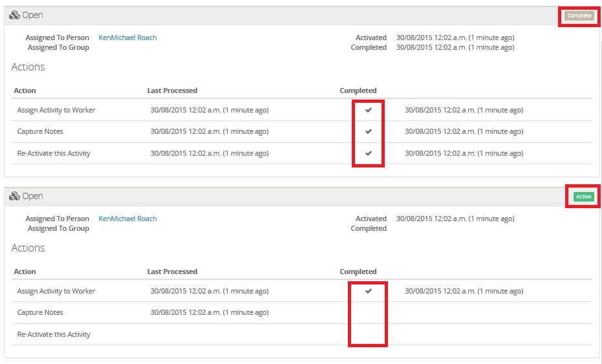
Task: Select Re-Activate this Activity in the Active panel
Action: point(54,335)
